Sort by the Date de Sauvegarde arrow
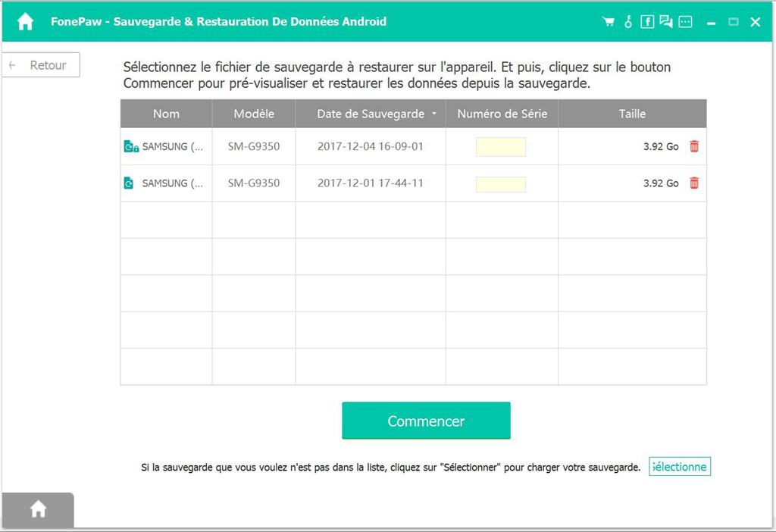The width and height of the screenshot is (776, 532). point(434,114)
